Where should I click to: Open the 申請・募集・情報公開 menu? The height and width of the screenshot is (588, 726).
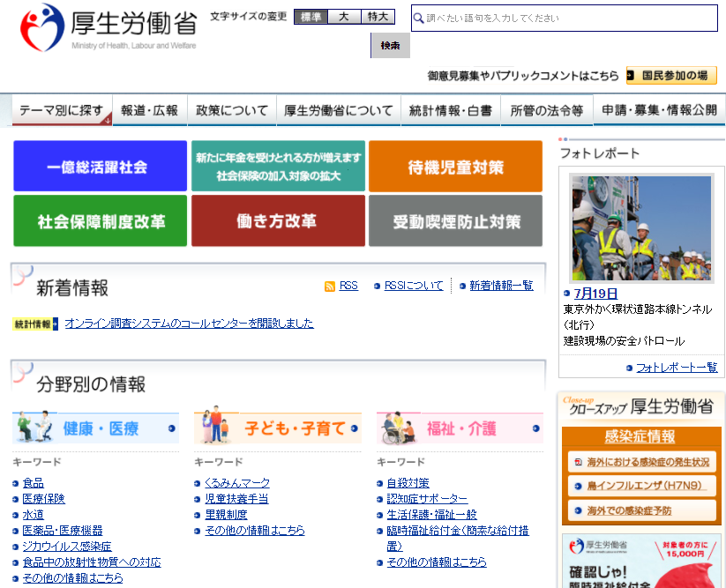pos(659,110)
